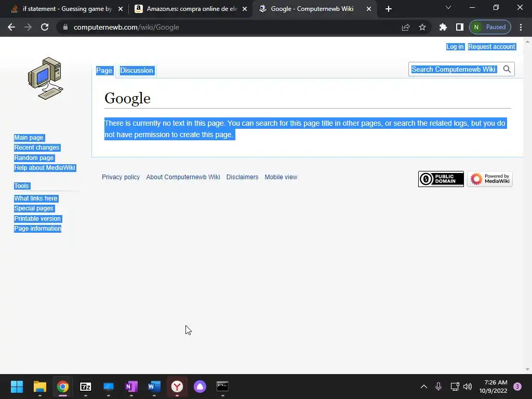The image size is (532, 399).
Task: Open a new browser tab
Action: 389,9
